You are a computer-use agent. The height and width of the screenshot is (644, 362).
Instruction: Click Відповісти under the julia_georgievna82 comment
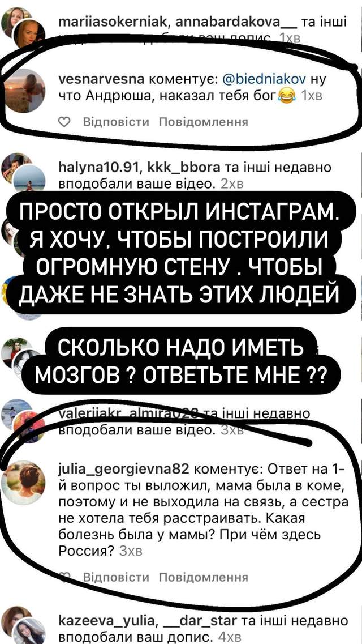tap(115, 578)
